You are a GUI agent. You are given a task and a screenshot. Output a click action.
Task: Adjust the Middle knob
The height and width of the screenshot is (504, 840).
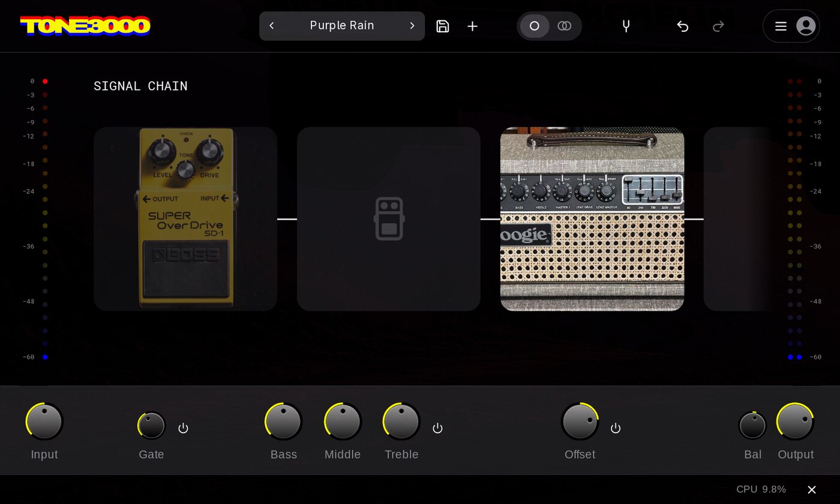pos(343,421)
